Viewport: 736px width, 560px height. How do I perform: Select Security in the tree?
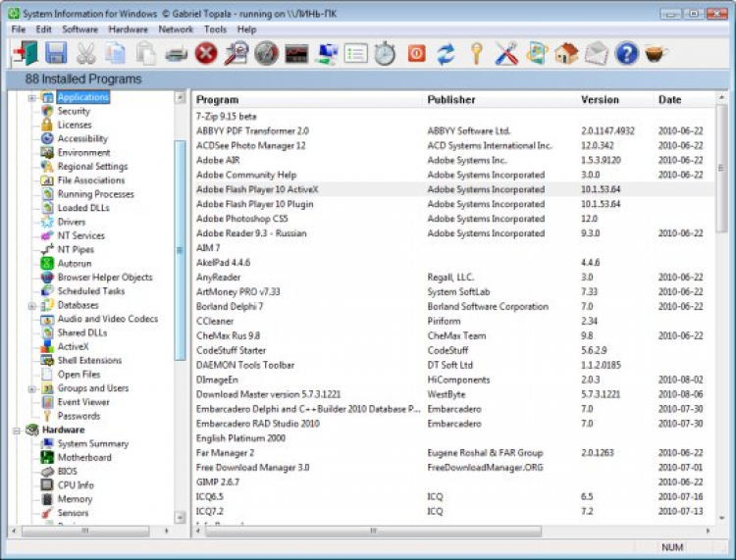[x=74, y=111]
